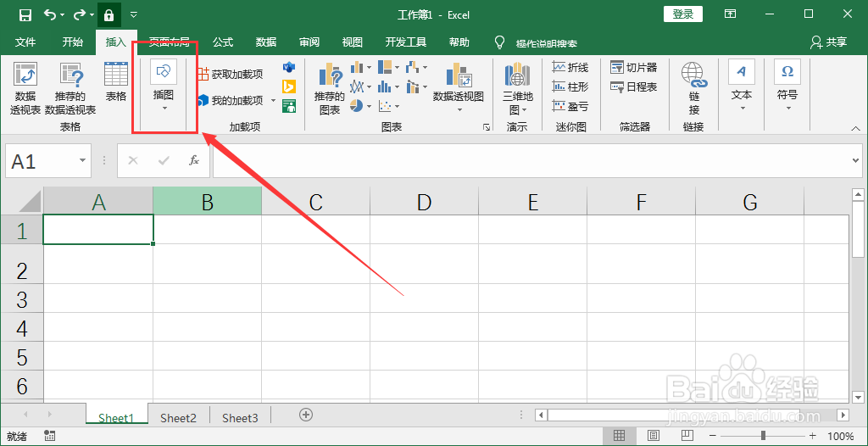Open Recommended PivotTables (推荐的数据透视表)
This screenshot has height=446, width=868.
click(x=71, y=89)
